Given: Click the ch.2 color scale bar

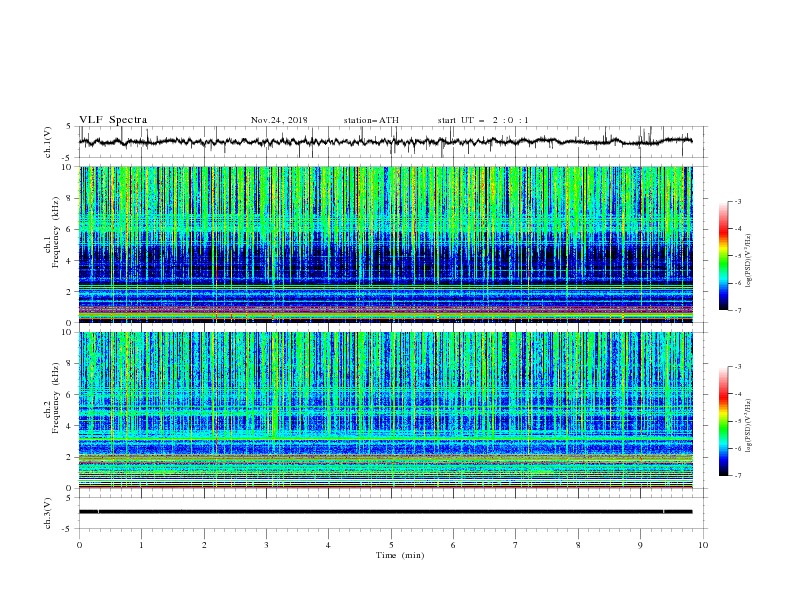Looking at the screenshot, I should 723,421.
